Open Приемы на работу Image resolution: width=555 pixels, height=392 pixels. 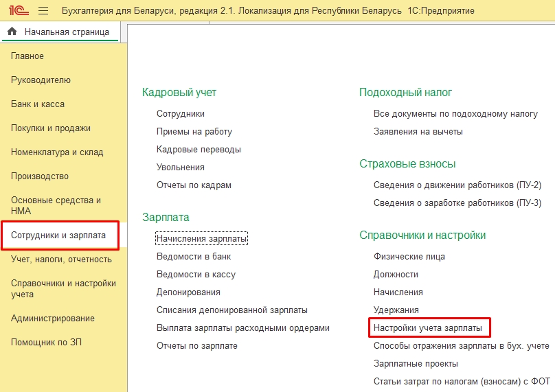pos(194,132)
